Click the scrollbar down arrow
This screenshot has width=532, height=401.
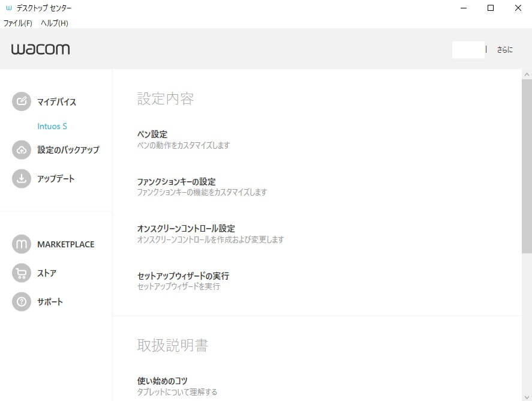coord(527,397)
